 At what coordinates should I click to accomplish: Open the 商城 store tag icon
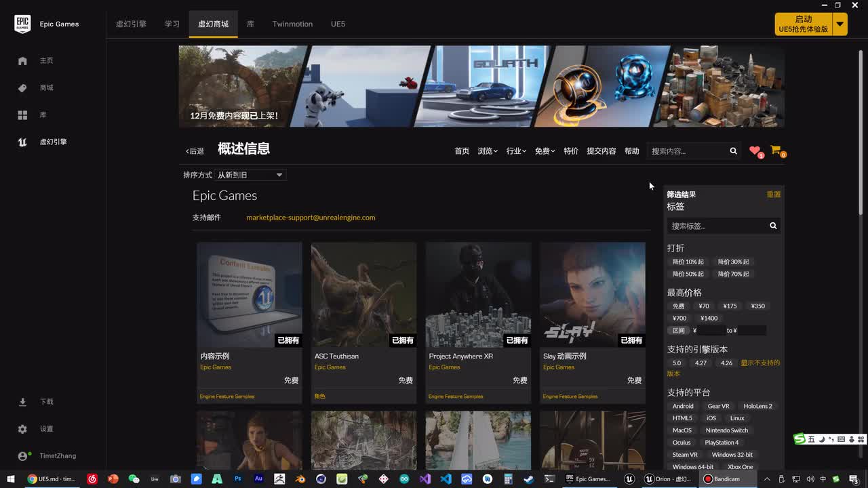(x=22, y=88)
